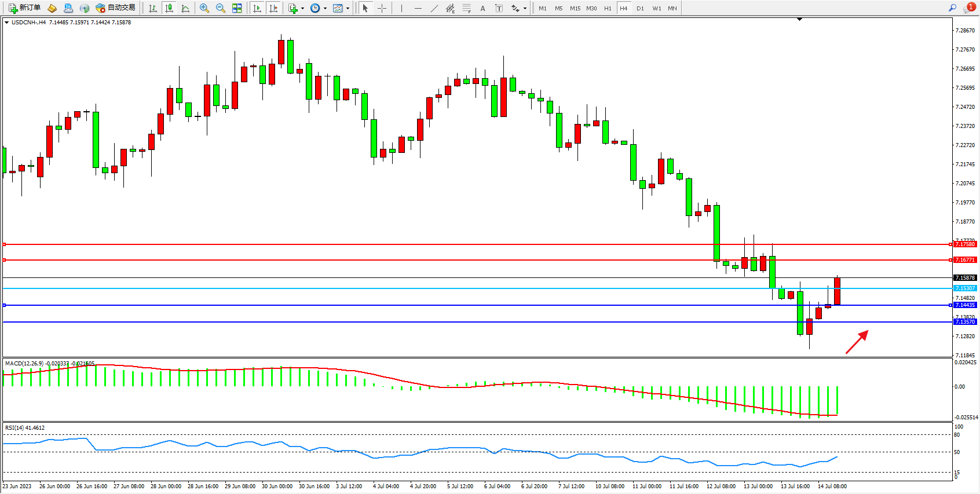Click the zoom in magnifier icon
The height and width of the screenshot is (494, 980).
204,8
